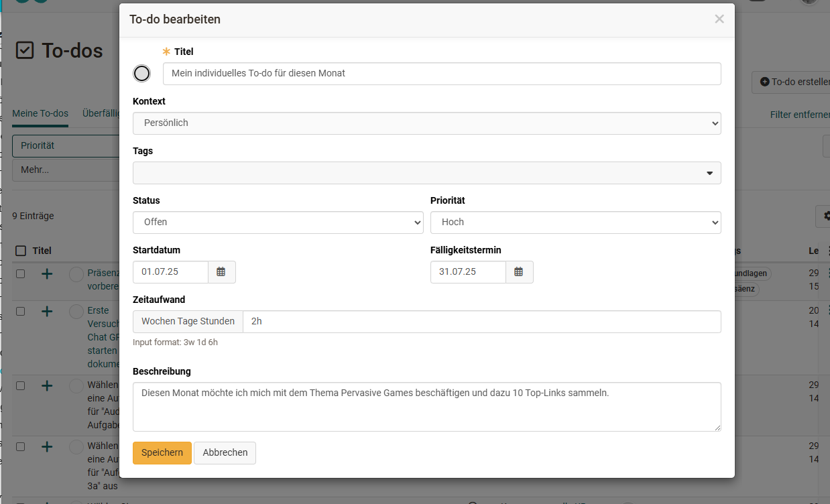Viewport: 830px width, 504px height.
Task: Click the Abbrechen button
Action: click(x=225, y=453)
